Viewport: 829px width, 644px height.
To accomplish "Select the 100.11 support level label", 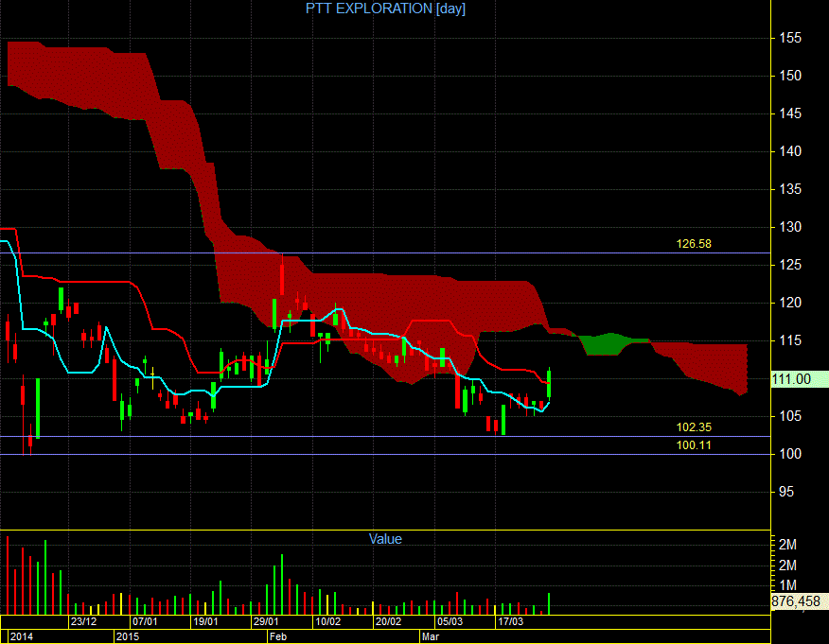I will pos(694,444).
